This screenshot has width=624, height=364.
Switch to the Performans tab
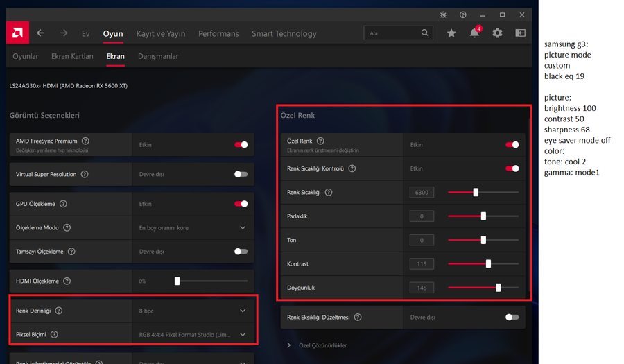tap(218, 33)
